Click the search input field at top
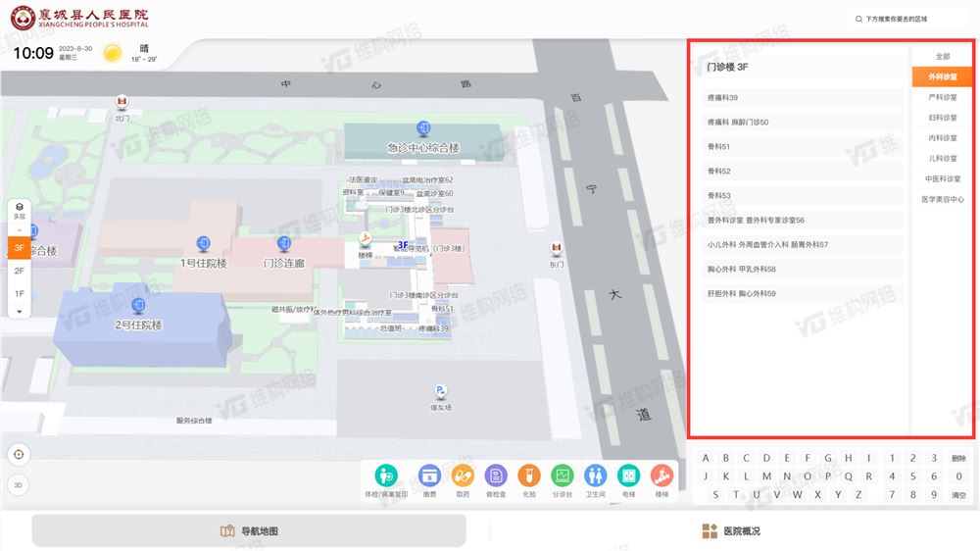The width and height of the screenshot is (980, 551). point(911,19)
